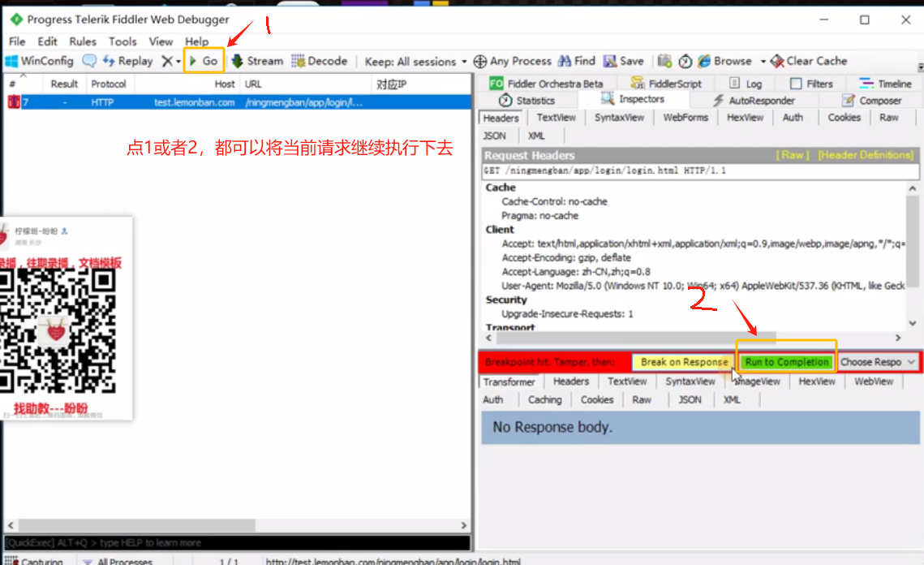924x565 pixels.
Task: Toggle the Decode button
Action: [x=320, y=61]
